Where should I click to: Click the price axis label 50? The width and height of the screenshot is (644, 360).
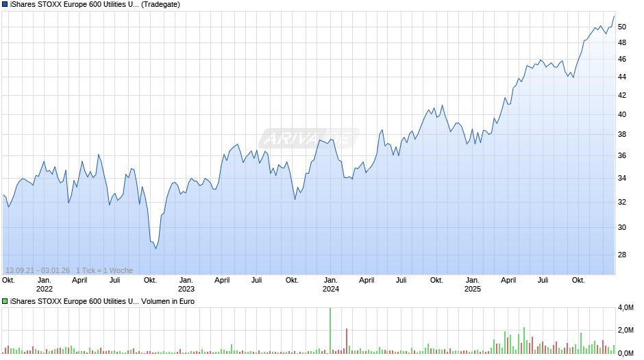622,27
